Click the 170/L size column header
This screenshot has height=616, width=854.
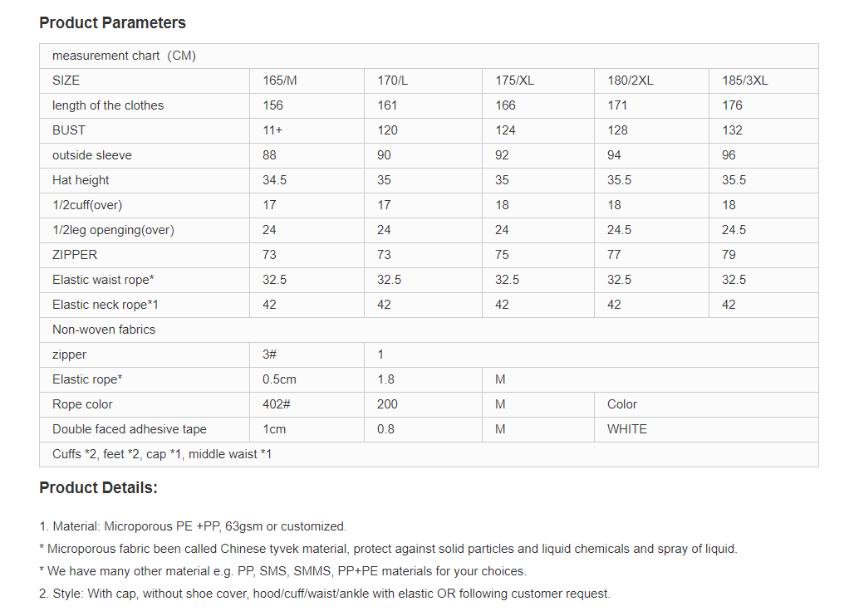click(393, 81)
